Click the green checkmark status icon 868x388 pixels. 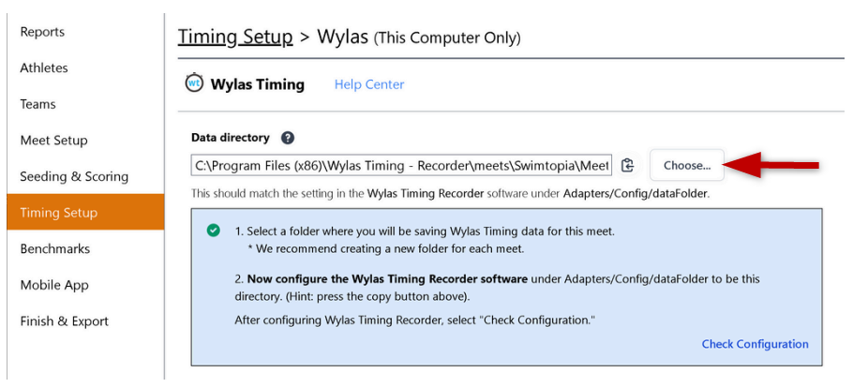(213, 231)
